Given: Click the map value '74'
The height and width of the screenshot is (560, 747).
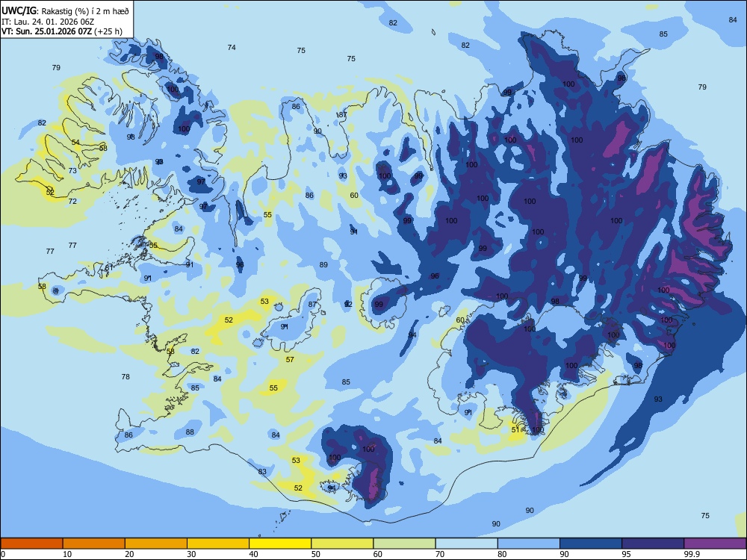Looking at the screenshot, I should pyautogui.click(x=232, y=48).
